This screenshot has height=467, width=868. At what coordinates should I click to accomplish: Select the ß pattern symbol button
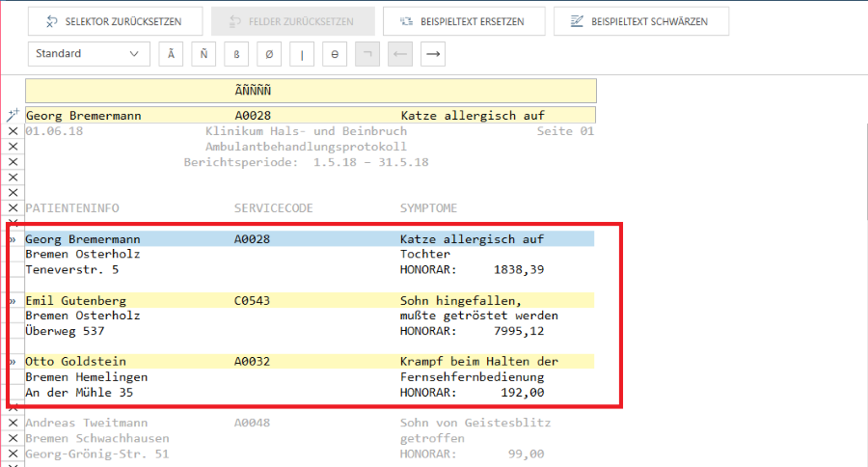click(x=237, y=54)
